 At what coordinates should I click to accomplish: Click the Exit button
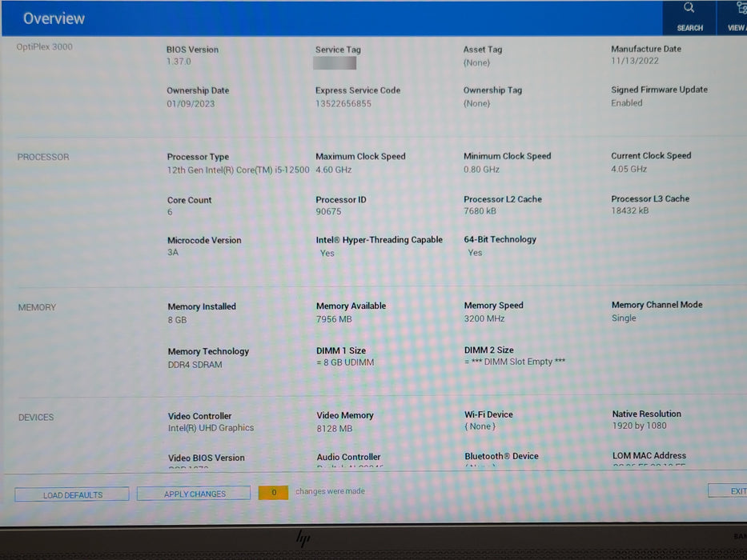click(x=728, y=490)
